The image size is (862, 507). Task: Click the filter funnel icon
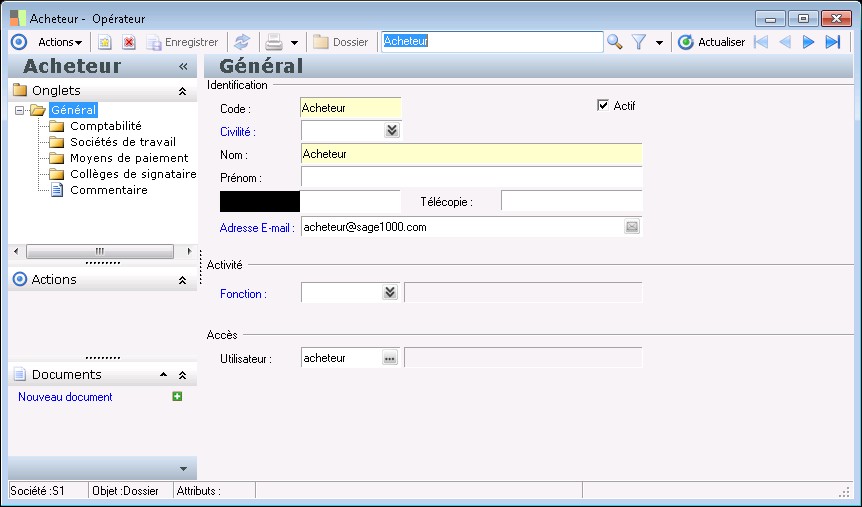tap(638, 42)
